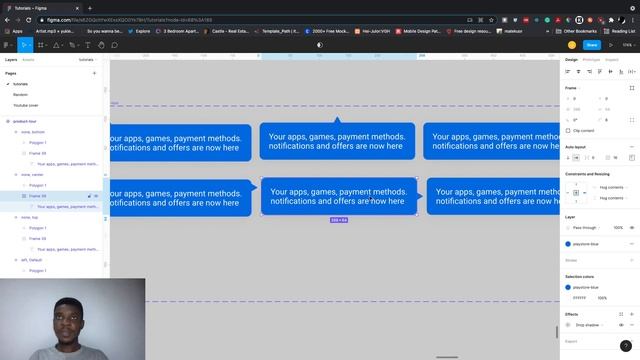Screen dimensions: 640x360
Task: Add a new effect with plus icon
Action: coord(632,314)
